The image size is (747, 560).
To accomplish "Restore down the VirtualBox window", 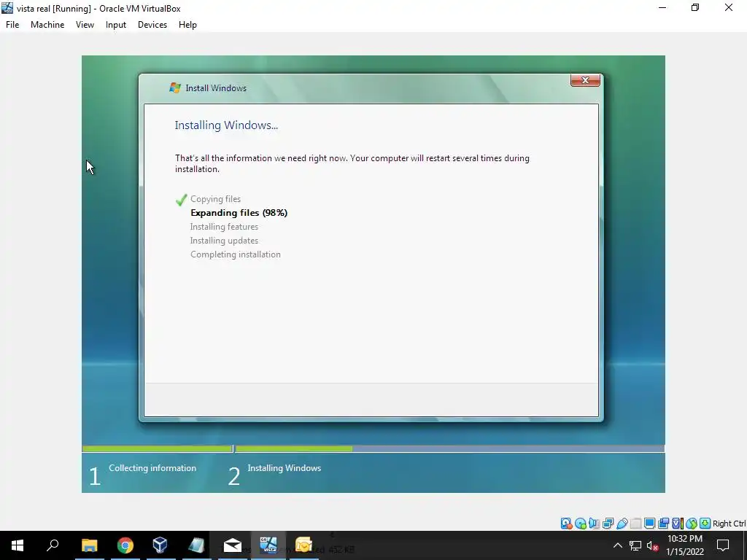I will 695,8.
